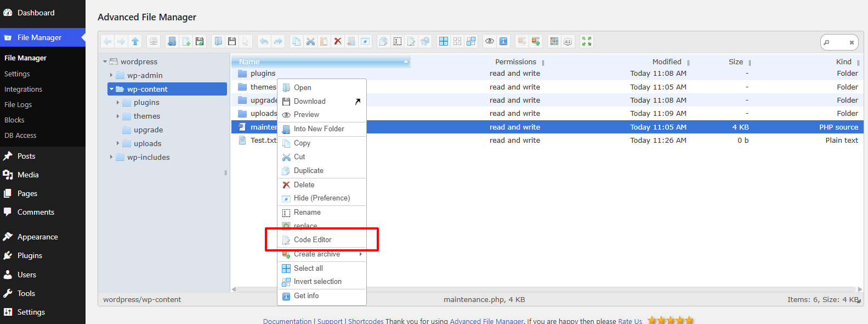Sort files by Permissions column header
The height and width of the screenshot is (324, 868).
515,62
